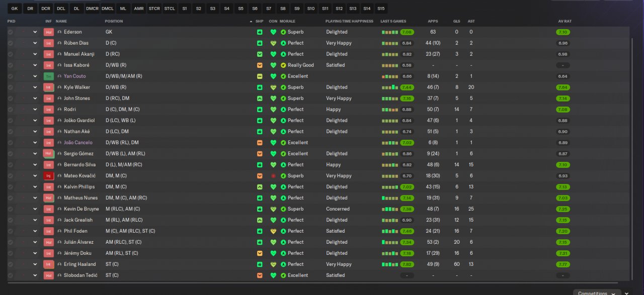Click Yan Couto's yellow sharpness icon
The width and height of the screenshot is (644, 295).
[x=260, y=76]
